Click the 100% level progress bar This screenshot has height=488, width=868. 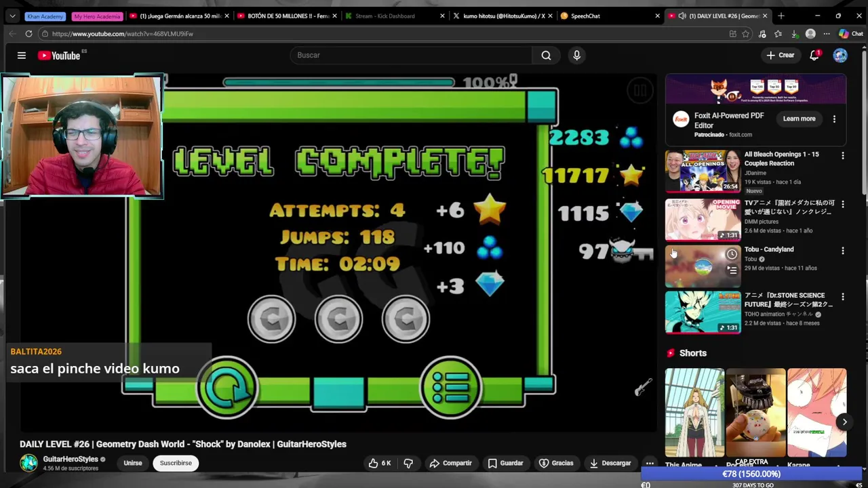click(339, 83)
